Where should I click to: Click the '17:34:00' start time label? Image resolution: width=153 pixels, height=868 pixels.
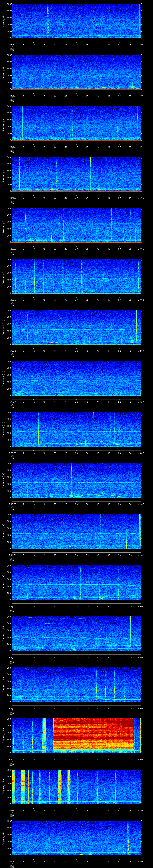12,198
